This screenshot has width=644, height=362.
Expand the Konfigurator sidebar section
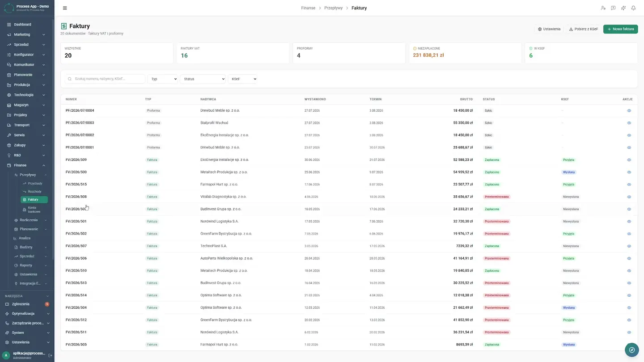(26, 55)
